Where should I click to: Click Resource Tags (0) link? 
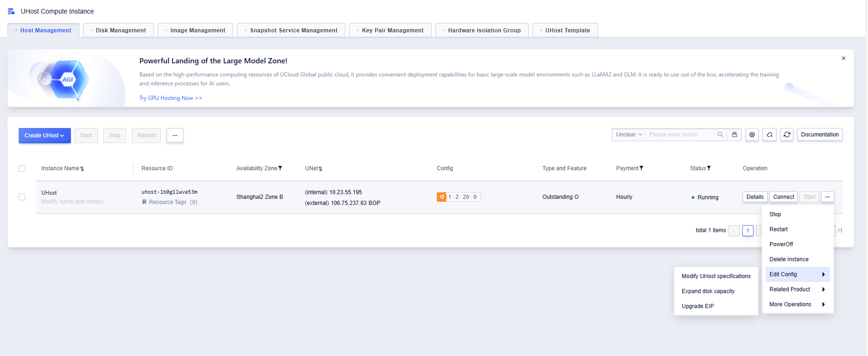click(173, 202)
